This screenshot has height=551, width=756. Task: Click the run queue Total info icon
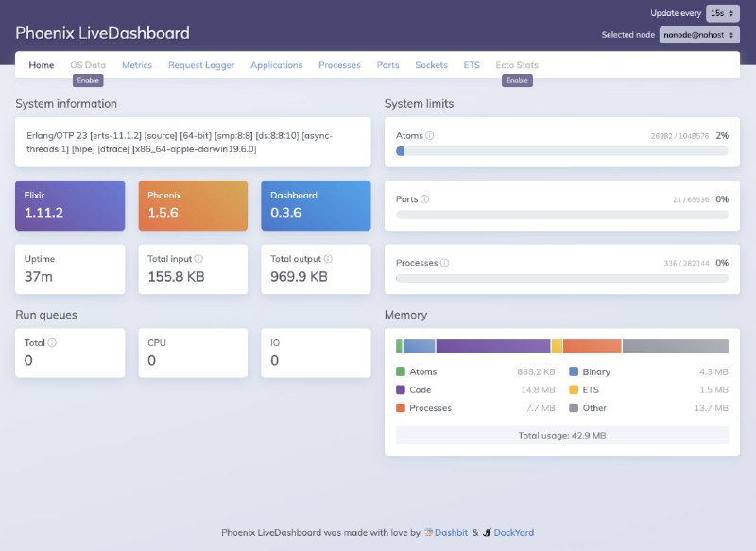point(52,343)
